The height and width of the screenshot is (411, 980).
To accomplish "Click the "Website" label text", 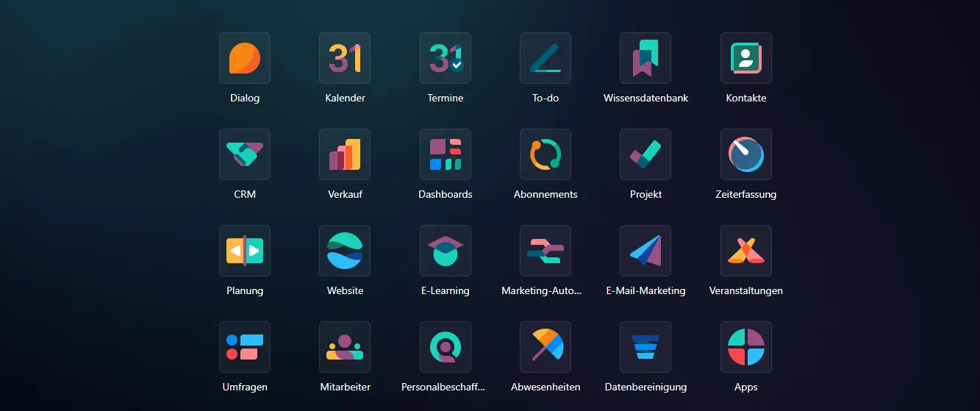I will [x=345, y=290].
